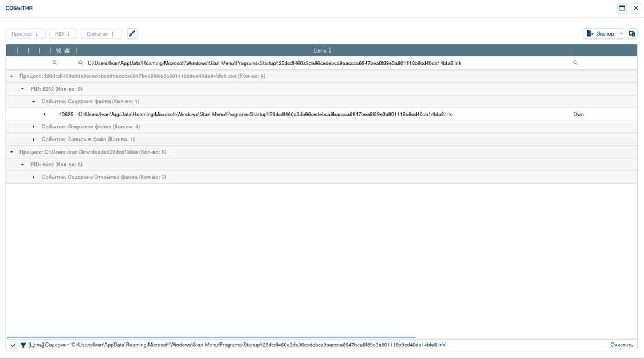The height and width of the screenshot is (359, 644).
Task: Click the search icon in the last column filter
Action: pyautogui.click(x=575, y=63)
